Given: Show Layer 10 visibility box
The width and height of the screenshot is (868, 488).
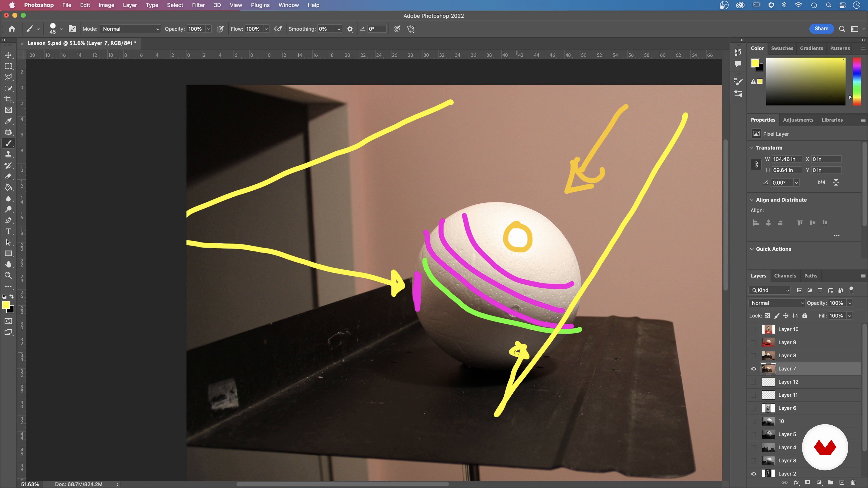Looking at the screenshot, I should pos(754,329).
